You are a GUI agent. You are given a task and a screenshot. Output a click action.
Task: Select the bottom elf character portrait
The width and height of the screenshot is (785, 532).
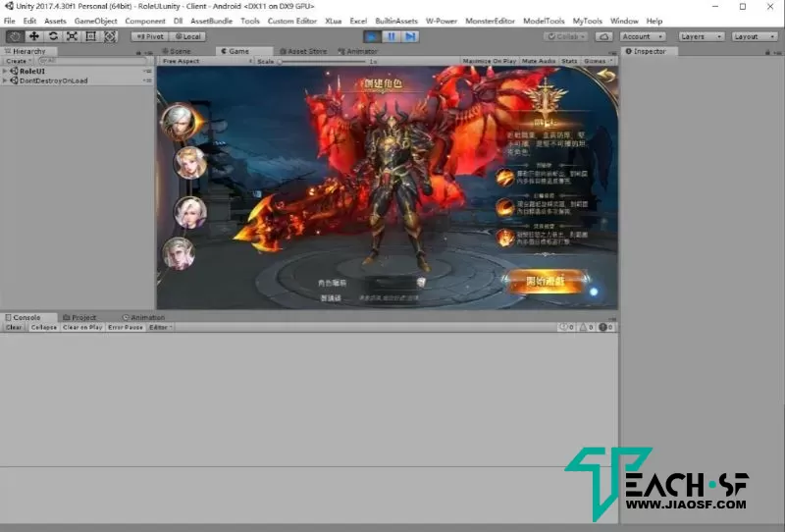pos(179,253)
